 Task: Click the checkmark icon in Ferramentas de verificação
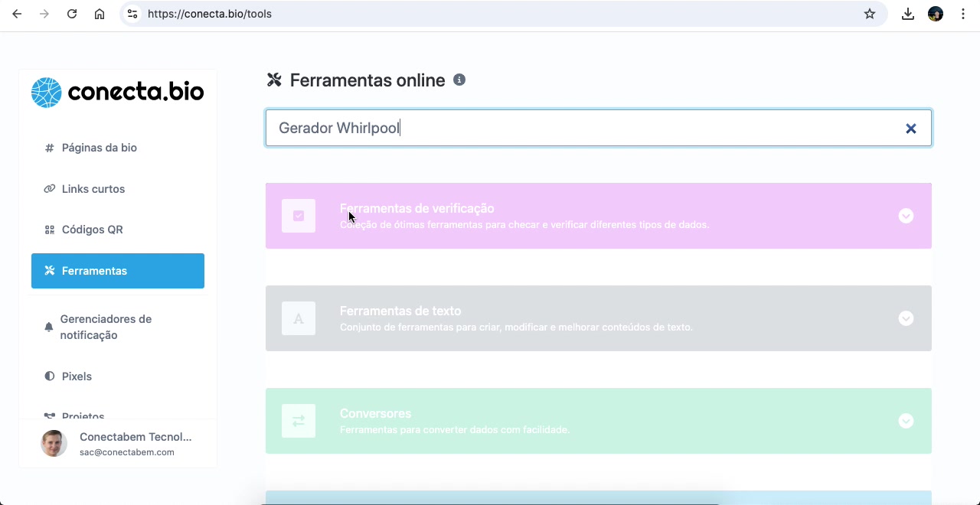tap(299, 216)
